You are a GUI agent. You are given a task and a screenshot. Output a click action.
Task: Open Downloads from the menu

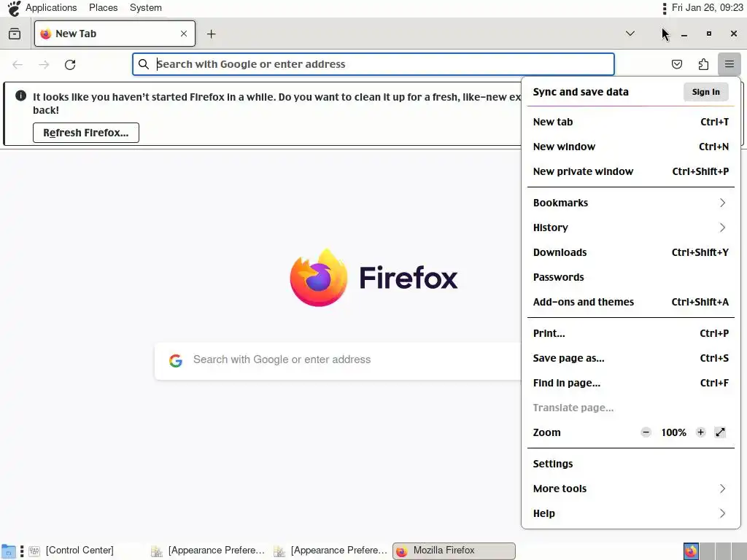[x=631, y=252]
